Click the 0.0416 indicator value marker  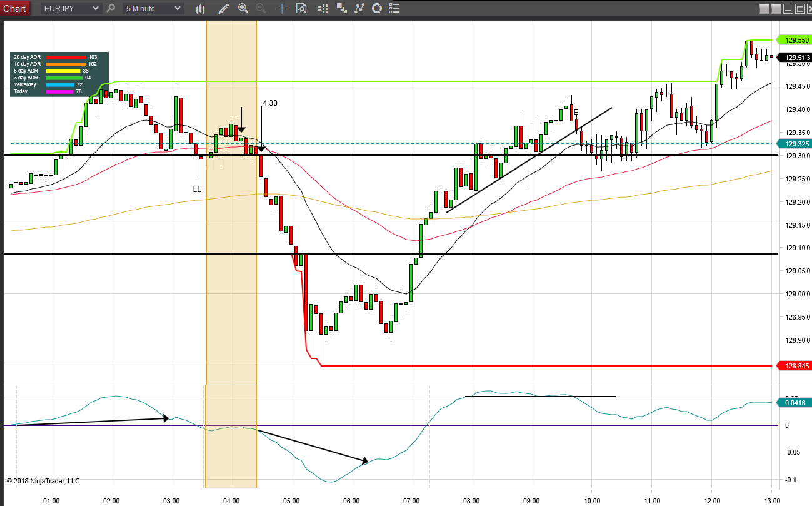(x=793, y=403)
